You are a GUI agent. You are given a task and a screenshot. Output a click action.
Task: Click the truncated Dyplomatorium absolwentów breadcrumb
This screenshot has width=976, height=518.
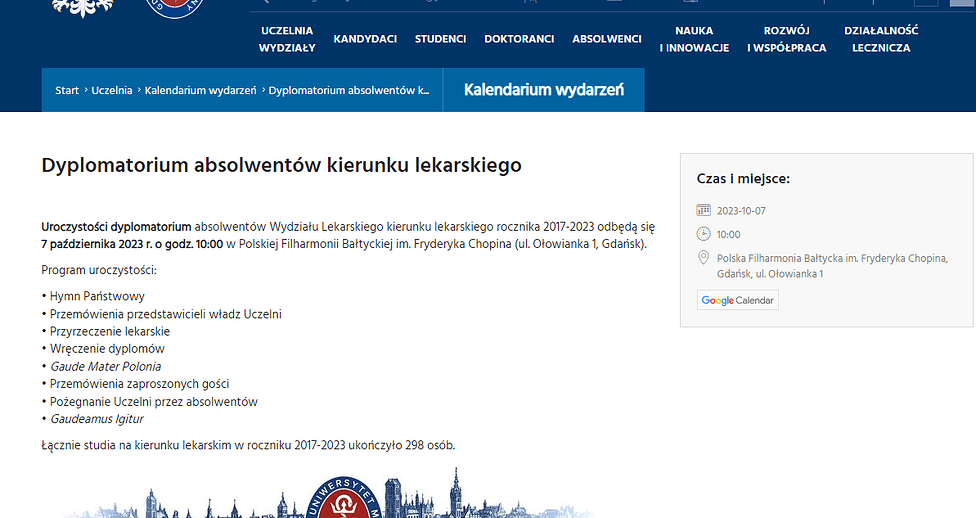(349, 90)
